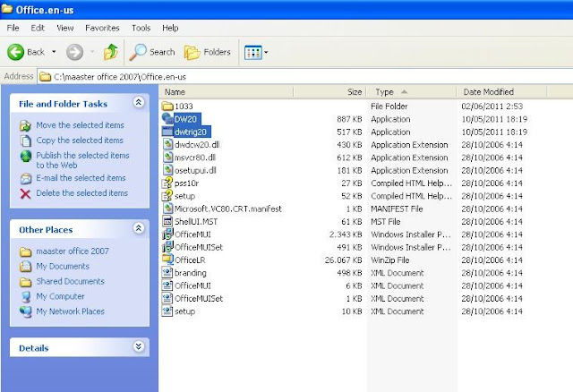Screen dimensions: 573x392
Task: Select the setup XML Document icon
Action: (167, 311)
